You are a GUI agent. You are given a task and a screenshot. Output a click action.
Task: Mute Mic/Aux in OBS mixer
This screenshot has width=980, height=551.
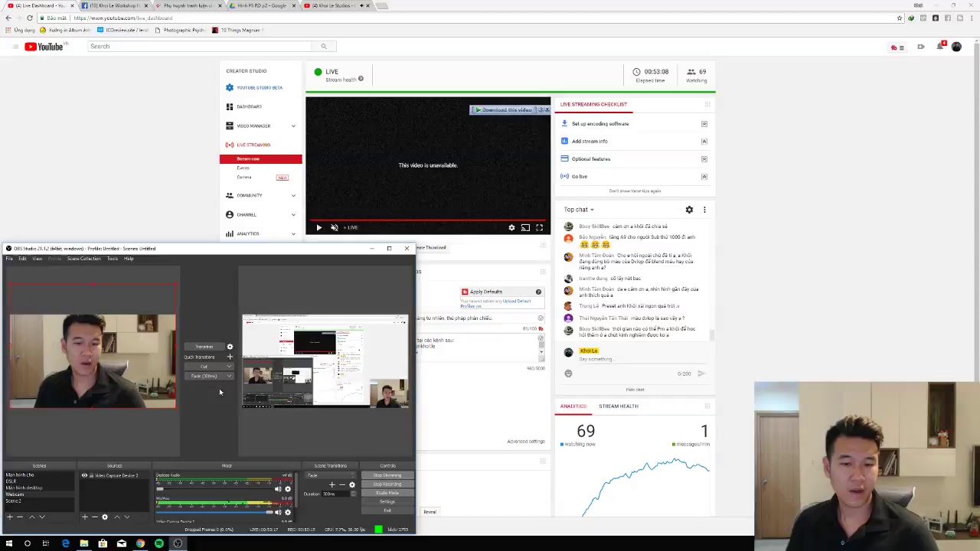click(x=278, y=513)
